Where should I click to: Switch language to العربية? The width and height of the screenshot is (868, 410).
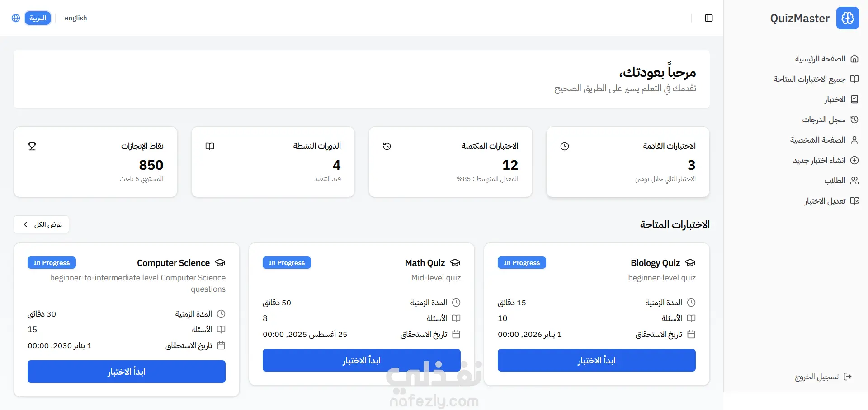click(x=38, y=18)
